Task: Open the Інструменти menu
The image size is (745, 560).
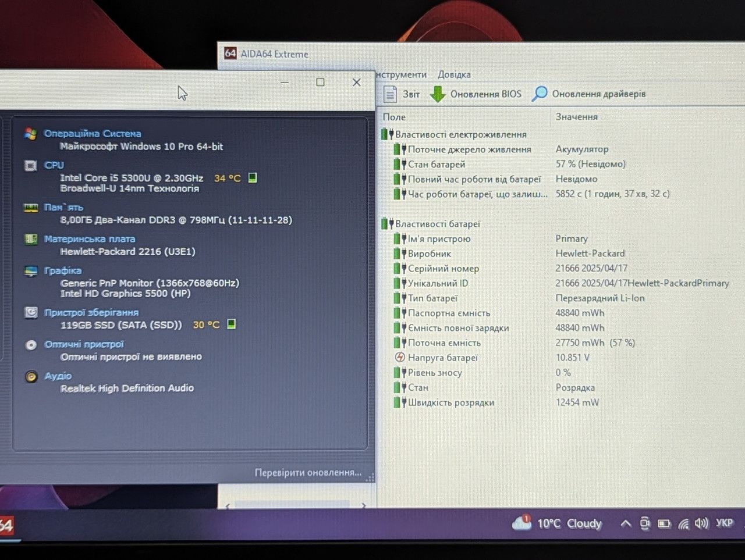Action: 401,74
